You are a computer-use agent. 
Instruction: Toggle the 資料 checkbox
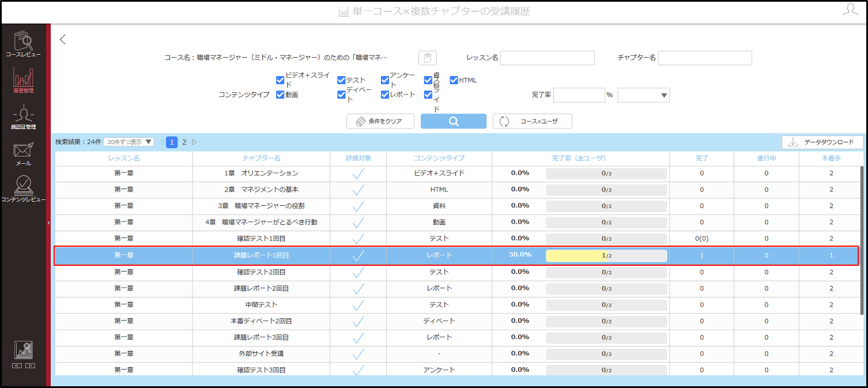click(x=428, y=80)
